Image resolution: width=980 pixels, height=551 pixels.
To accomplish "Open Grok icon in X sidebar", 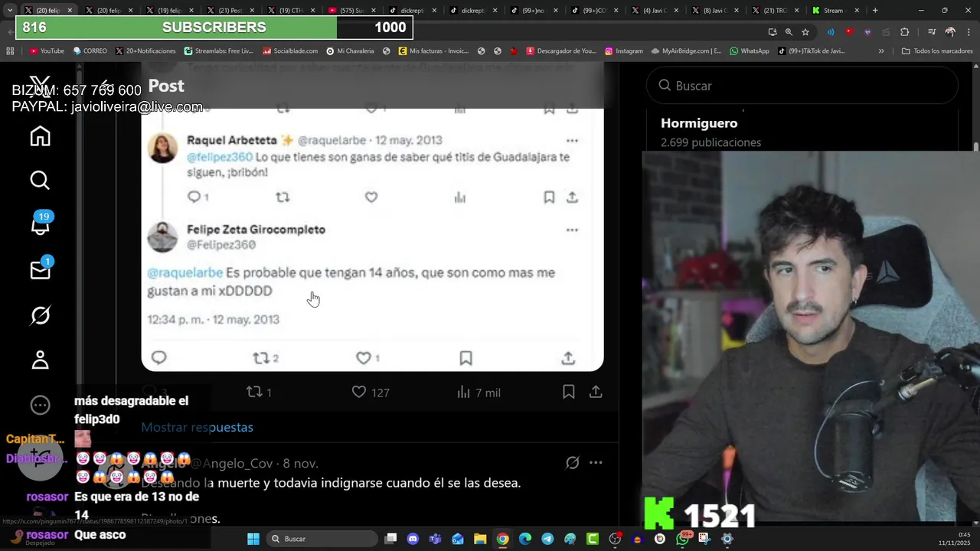I will [x=40, y=315].
